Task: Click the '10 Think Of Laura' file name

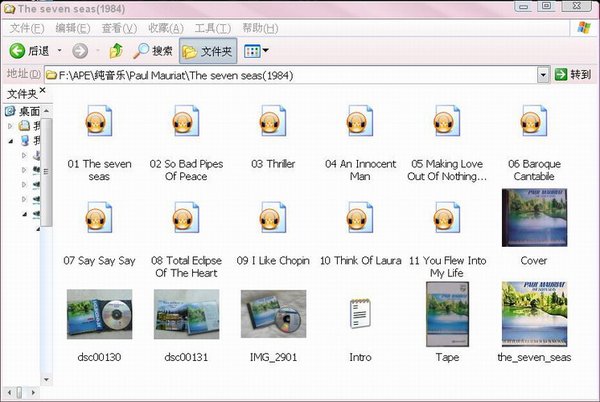Action: click(x=360, y=260)
